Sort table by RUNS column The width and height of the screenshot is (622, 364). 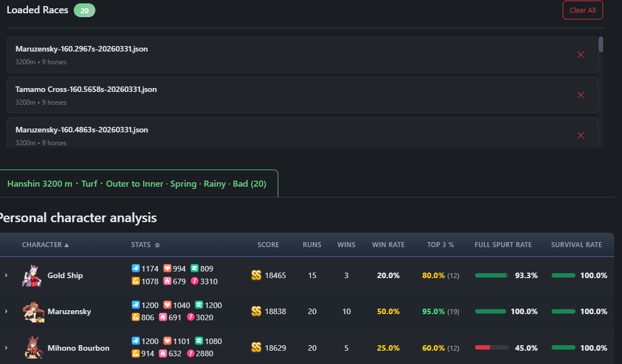click(312, 245)
